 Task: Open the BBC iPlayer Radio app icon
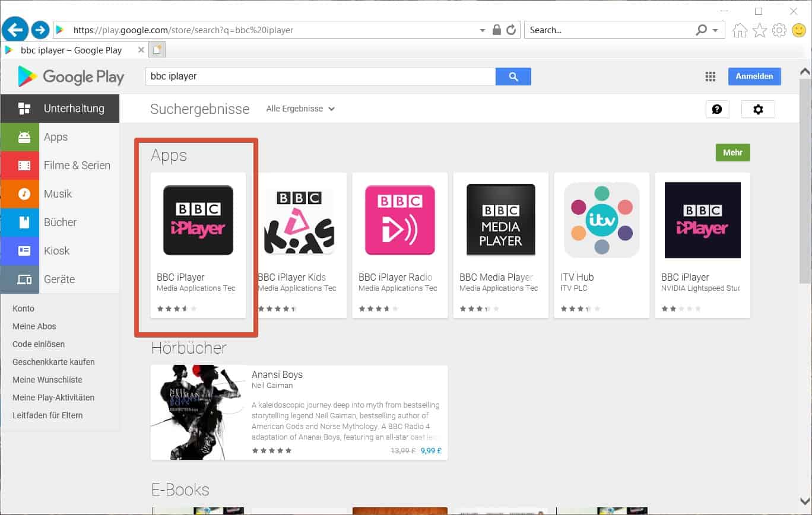(400, 220)
